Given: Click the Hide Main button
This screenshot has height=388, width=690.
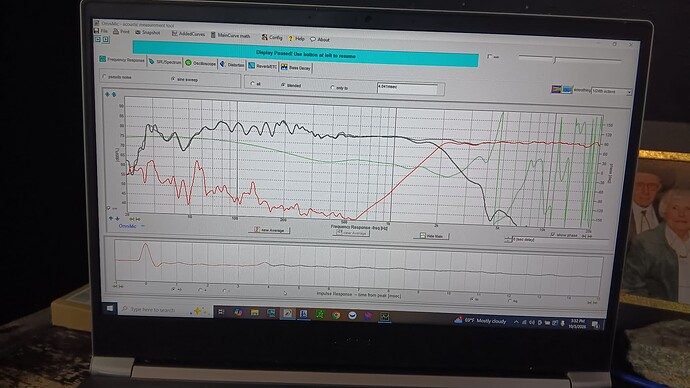Looking at the screenshot, I should (431, 236).
